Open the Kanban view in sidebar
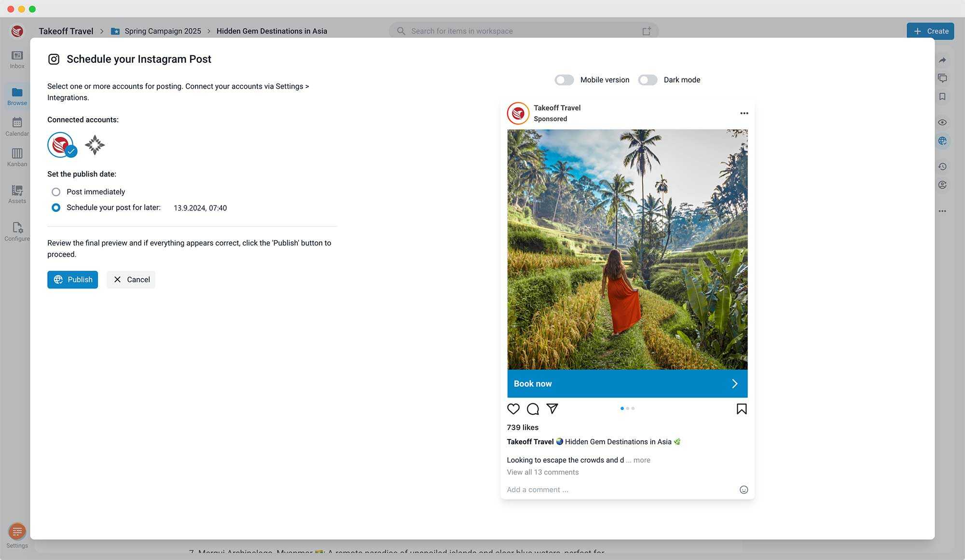The image size is (965, 560). tap(17, 157)
